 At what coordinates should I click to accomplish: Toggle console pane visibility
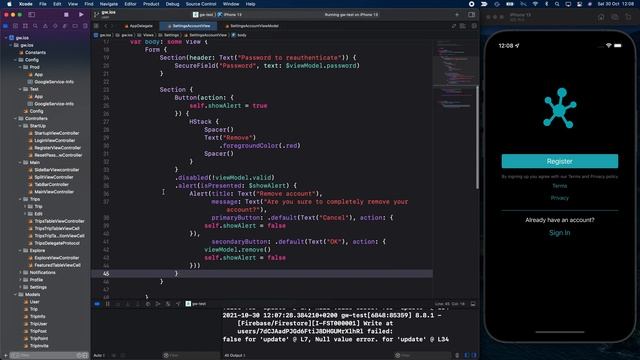coord(474,356)
